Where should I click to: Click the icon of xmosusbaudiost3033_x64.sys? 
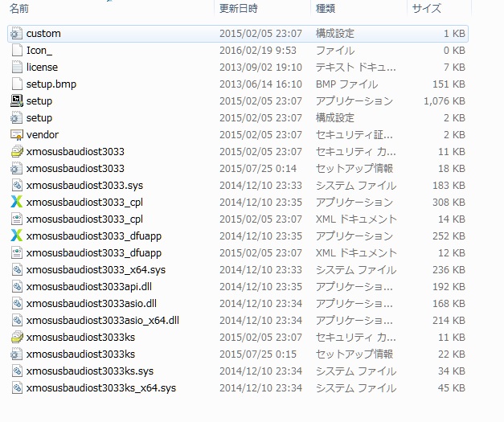17,269
